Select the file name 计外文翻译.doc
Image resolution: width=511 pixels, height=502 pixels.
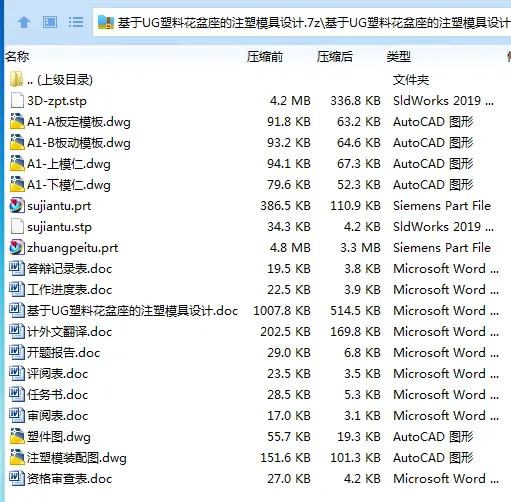point(70,332)
